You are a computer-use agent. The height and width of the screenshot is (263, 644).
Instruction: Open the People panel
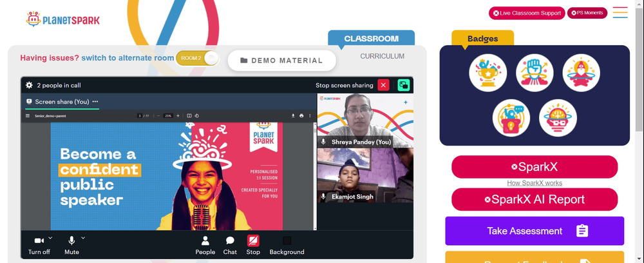[205, 246]
